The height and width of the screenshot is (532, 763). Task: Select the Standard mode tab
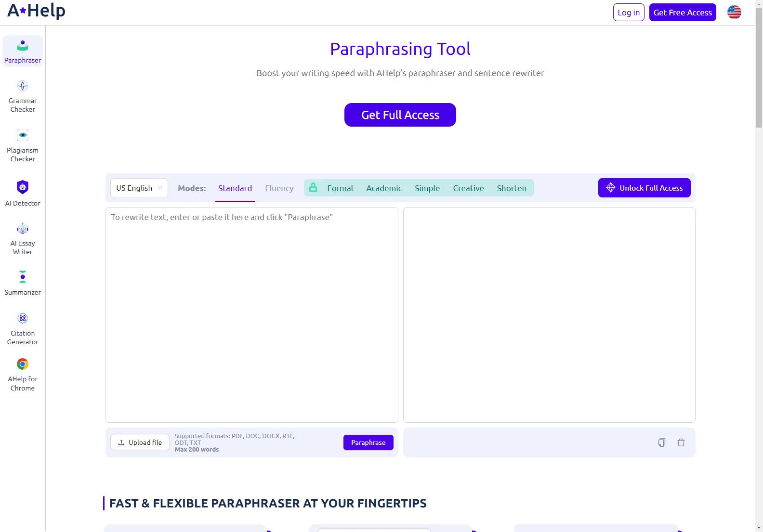click(x=235, y=188)
